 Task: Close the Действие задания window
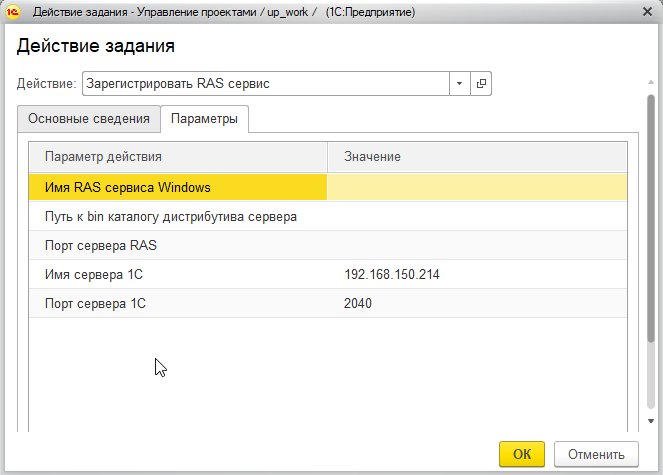[x=647, y=12]
